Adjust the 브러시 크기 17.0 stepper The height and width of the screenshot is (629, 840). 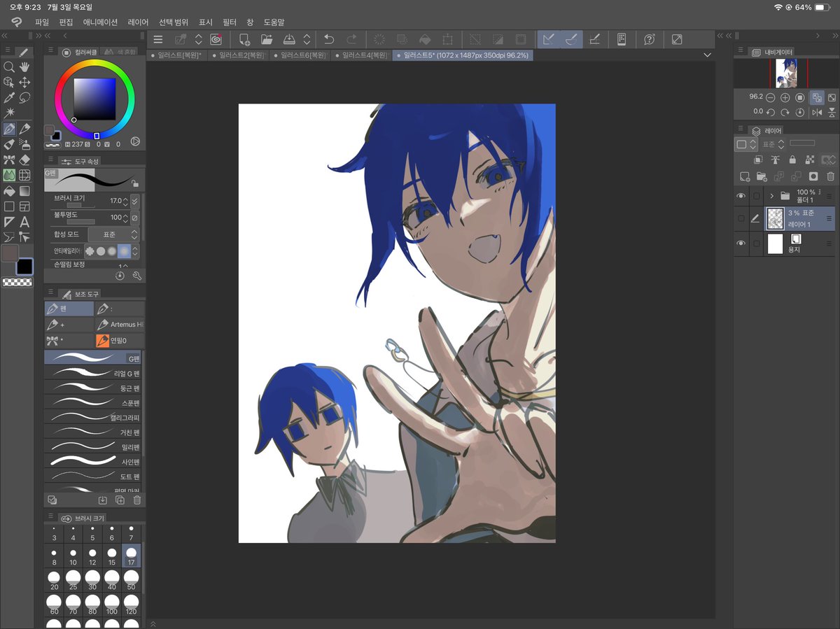125,201
